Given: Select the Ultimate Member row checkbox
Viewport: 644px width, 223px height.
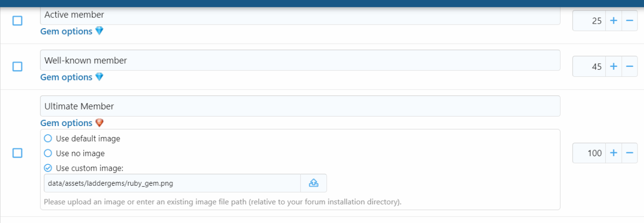Looking at the screenshot, I should [x=17, y=153].
